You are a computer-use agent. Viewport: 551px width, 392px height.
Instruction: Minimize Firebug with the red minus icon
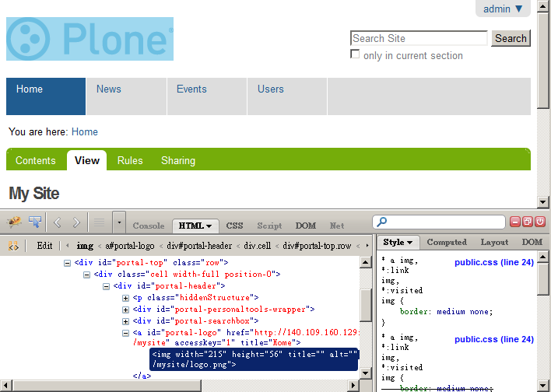coord(514,222)
